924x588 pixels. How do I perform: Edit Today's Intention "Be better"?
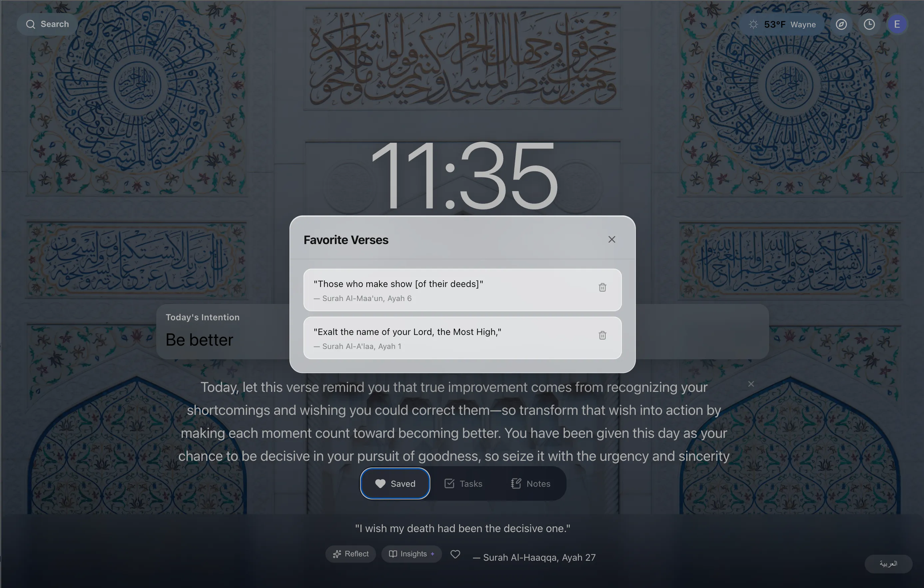pos(199,340)
